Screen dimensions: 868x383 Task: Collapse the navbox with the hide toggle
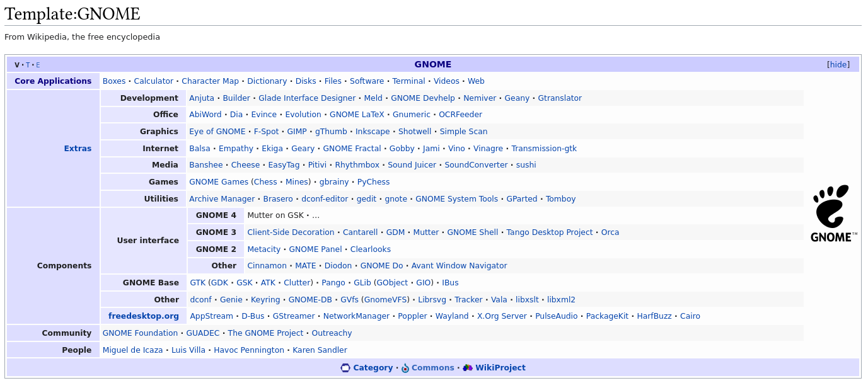tap(838, 64)
